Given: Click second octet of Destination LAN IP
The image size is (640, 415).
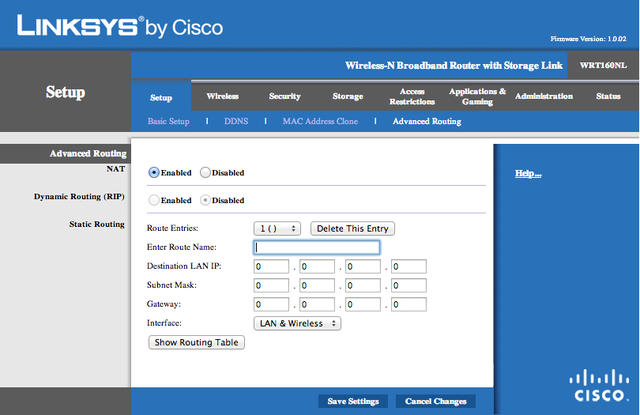Looking at the screenshot, I should point(317,266).
